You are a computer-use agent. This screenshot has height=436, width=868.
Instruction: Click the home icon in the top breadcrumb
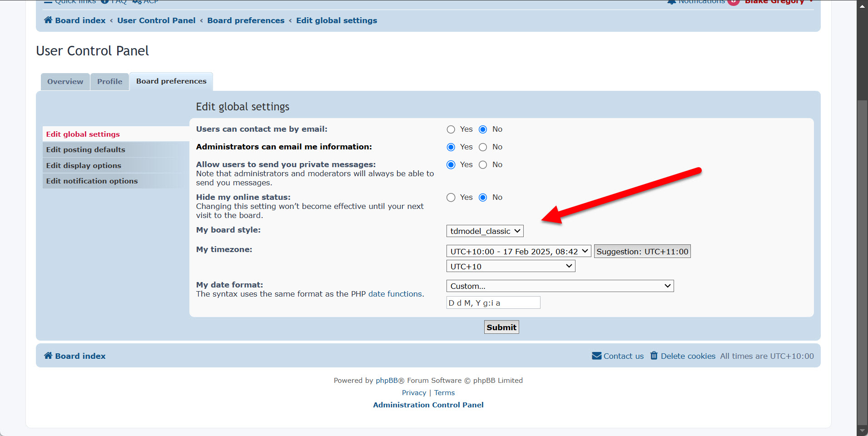tap(48, 20)
